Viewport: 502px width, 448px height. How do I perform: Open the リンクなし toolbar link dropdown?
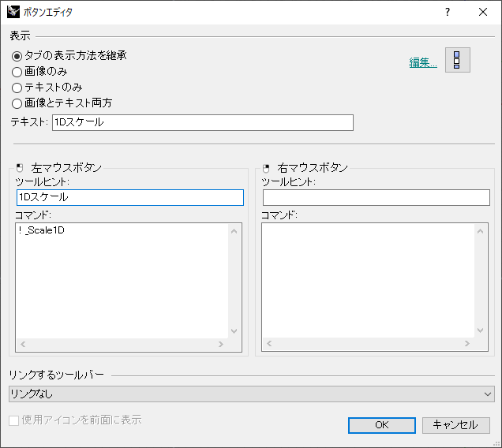pyautogui.click(x=252, y=394)
